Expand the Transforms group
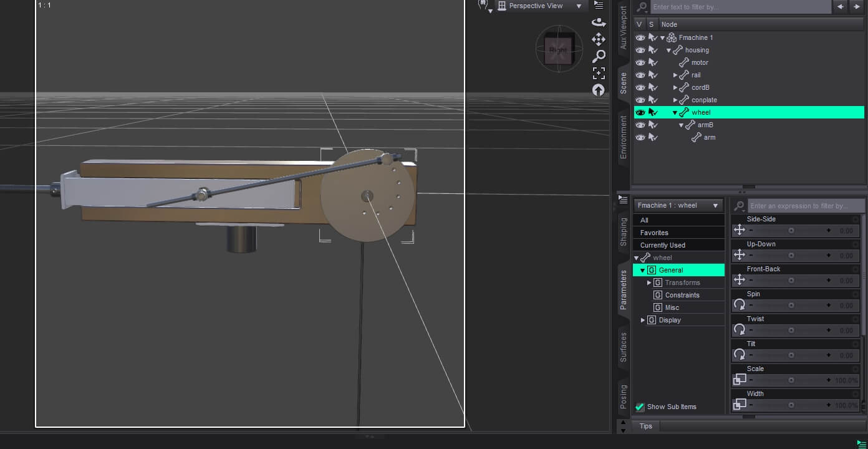Screen dimensions: 868x449 point(649,282)
